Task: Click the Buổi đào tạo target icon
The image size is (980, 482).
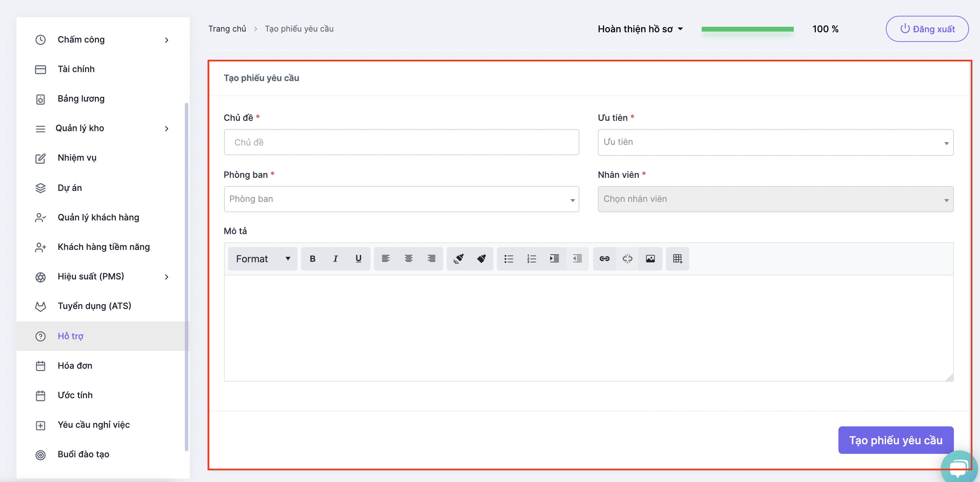Action: click(x=40, y=455)
